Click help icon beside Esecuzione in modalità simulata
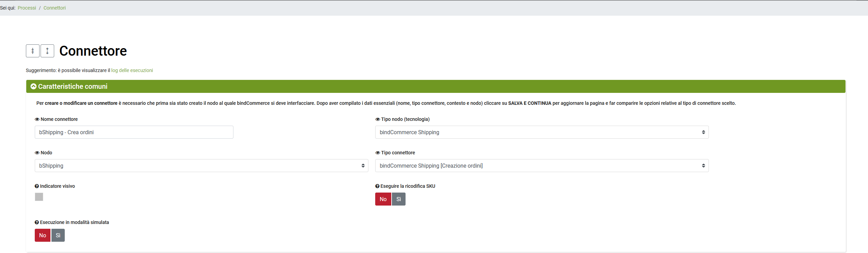The width and height of the screenshot is (868, 253). (x=37, y=222)
